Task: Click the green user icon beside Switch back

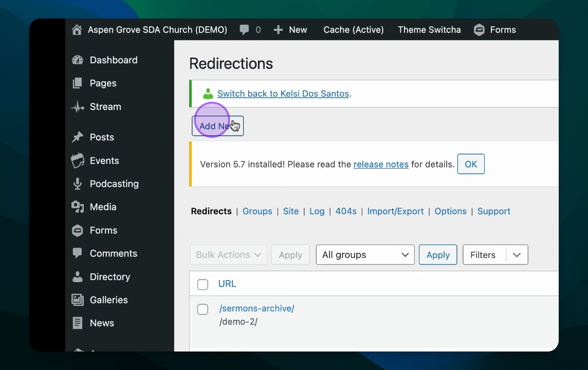Action: [208, 94]
